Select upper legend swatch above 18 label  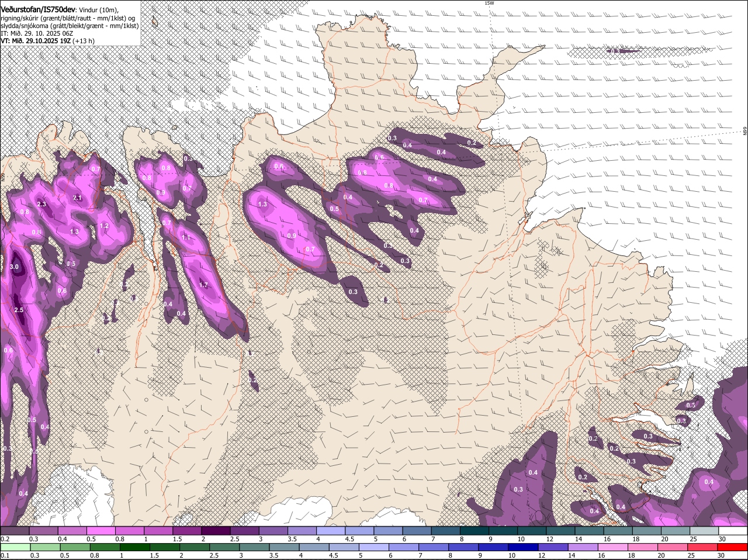[x=646, y=531]
